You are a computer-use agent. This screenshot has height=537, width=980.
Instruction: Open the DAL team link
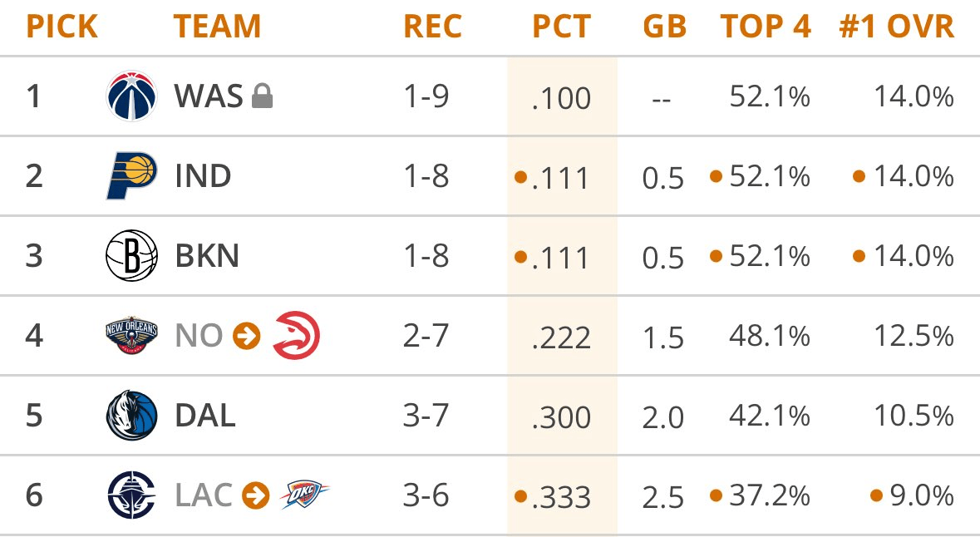point(204,416)
